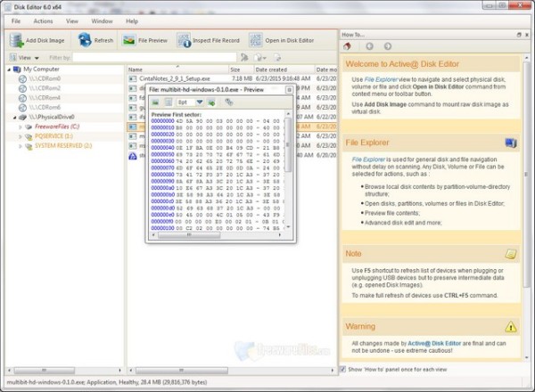The image size is (535, 392).
Task: Click offset 00000100 in the hex preview
Action: pos(162,228)
